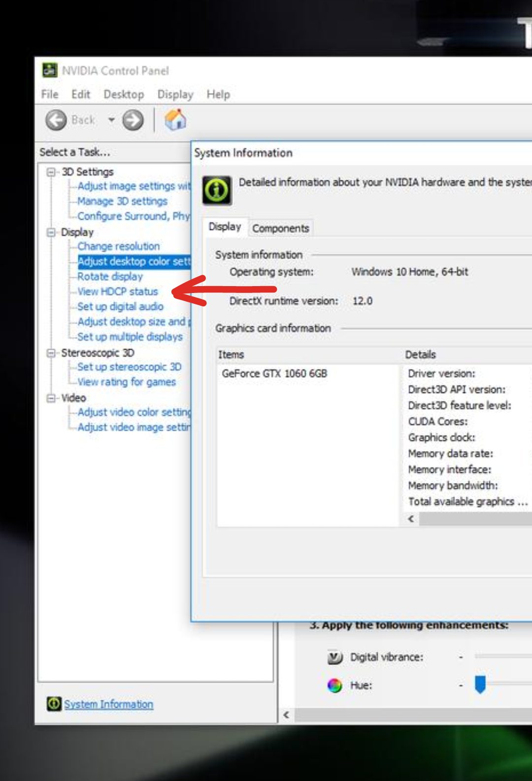Open the Edit menu
The width and height of the screenshot is (532, 781).
[81, 94]
